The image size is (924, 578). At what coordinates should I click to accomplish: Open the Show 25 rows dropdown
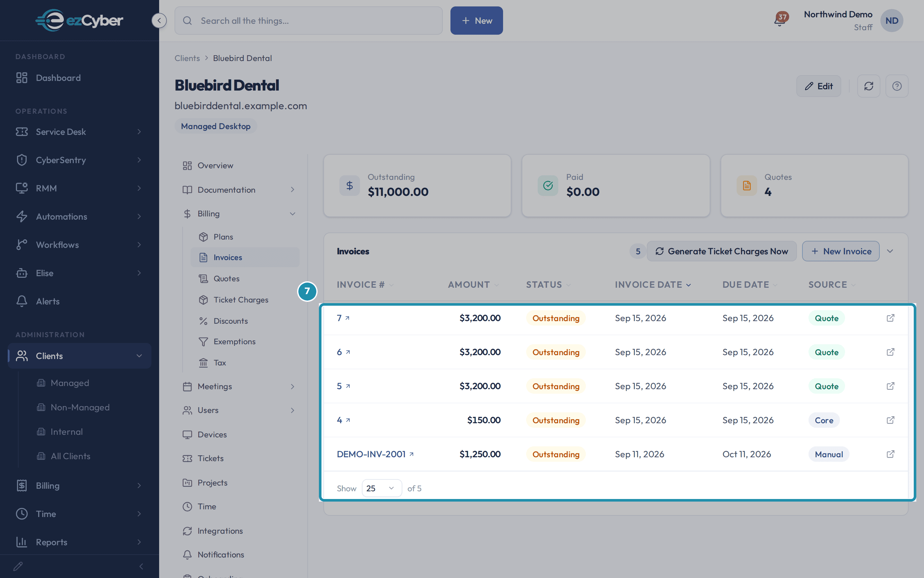click(x=382, y=488)
